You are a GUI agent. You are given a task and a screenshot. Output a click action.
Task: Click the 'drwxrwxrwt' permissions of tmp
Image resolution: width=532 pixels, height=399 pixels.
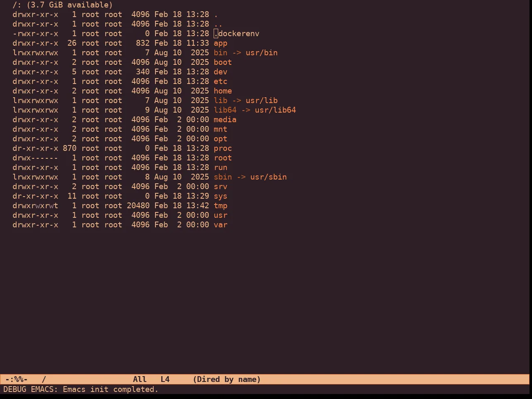[x=35, y=206]
